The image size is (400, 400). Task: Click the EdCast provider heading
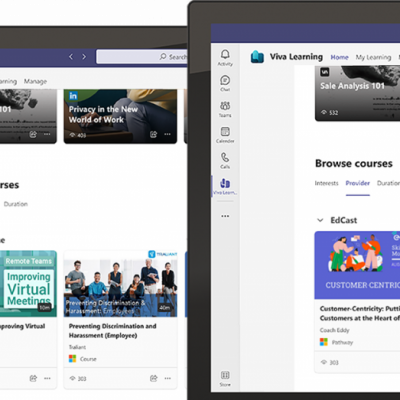click(x=344, y=220)
